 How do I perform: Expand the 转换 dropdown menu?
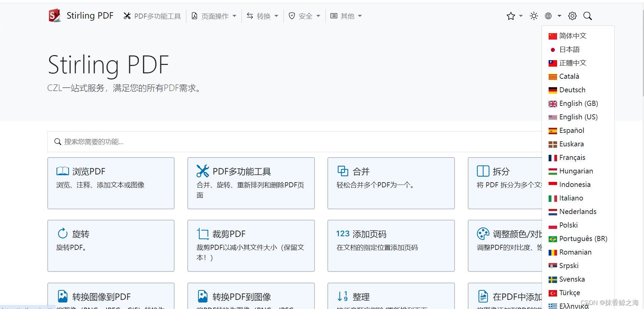262,16
